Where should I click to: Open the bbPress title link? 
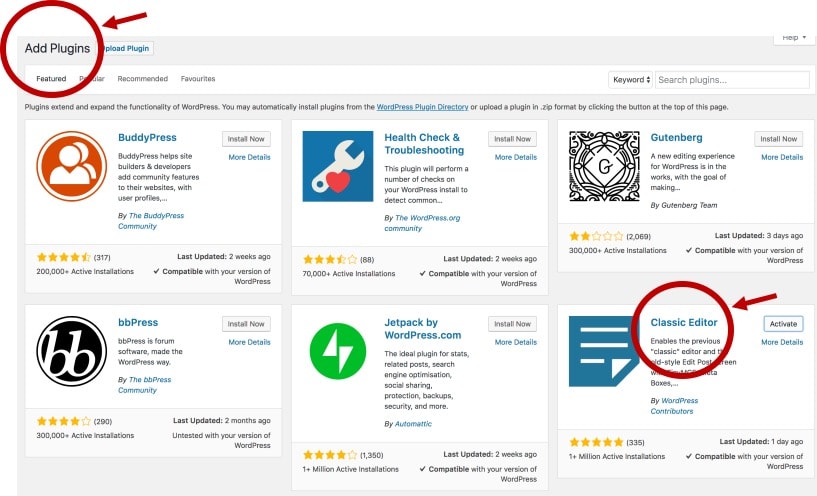pyautogui.click(x=138, y=323)
